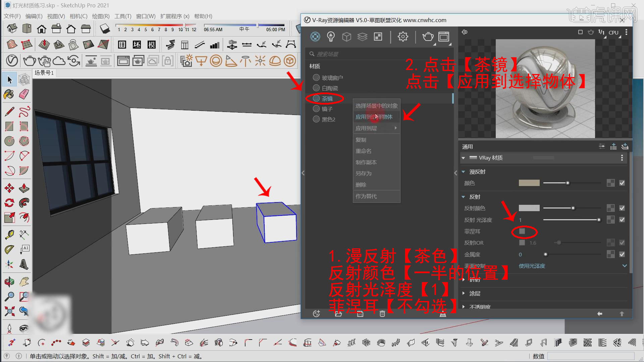The image size is (644, 362).
Task: Expand 应用到层 submenu
Action: tap(376, 128)
